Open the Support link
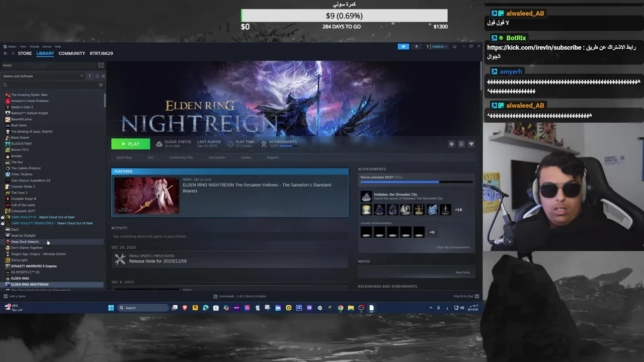This screenshot has height=362, width=644. coord(273,157)
